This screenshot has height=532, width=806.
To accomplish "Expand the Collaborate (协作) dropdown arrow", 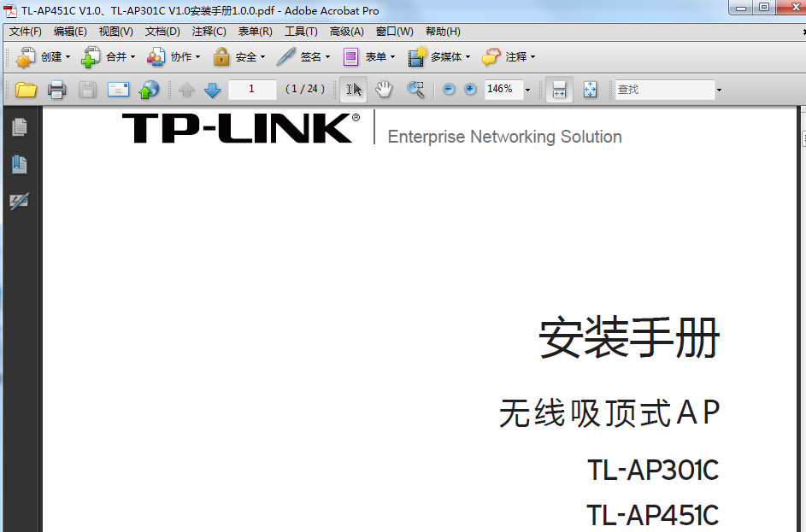I will (198, 57).
